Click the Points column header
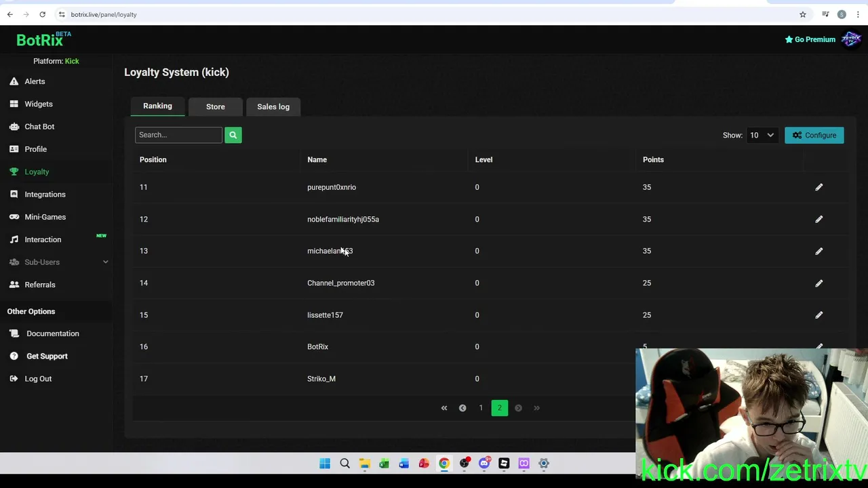This screenshot has height=488, width=868. click(653, 159)
